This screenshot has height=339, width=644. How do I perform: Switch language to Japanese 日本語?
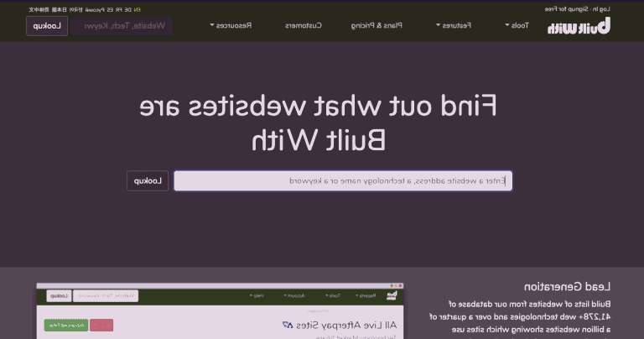tap(60, 9)
